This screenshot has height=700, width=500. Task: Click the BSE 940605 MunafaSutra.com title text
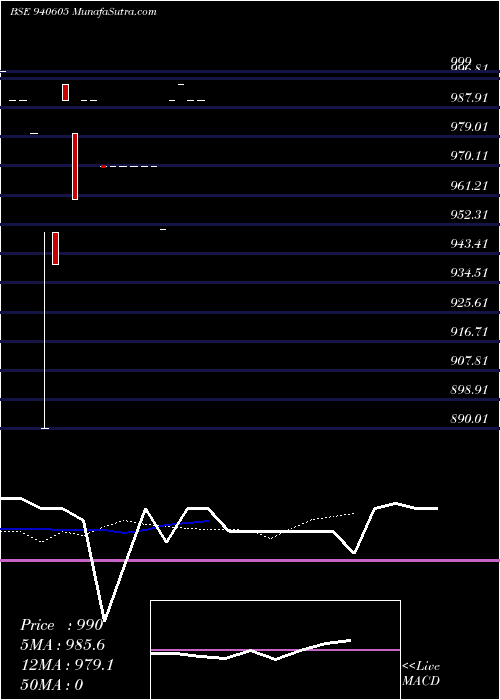pos(83,12)
